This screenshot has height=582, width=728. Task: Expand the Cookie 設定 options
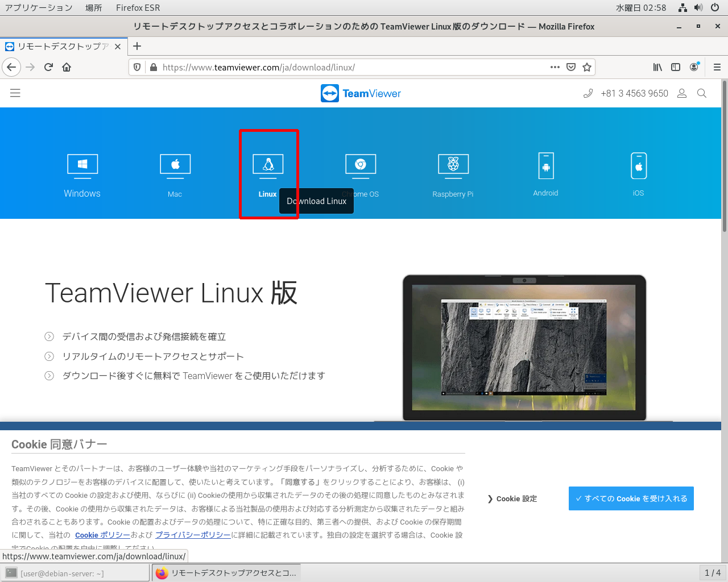click(512, 498)
